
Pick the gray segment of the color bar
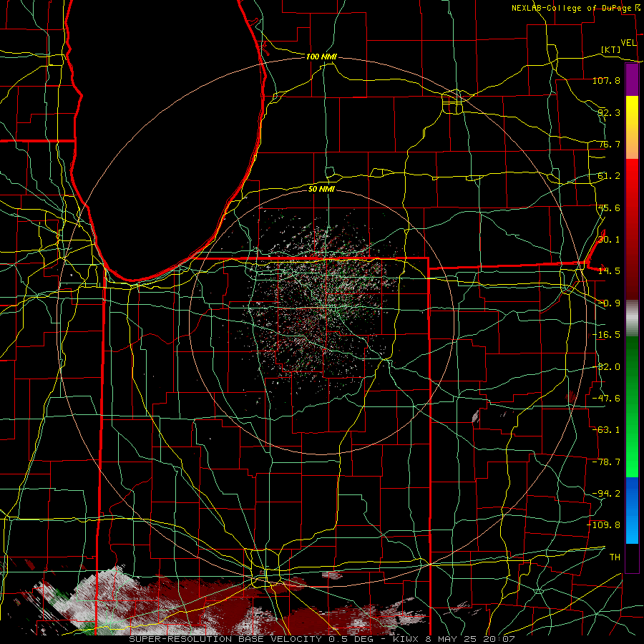click(x=632, y=318)
